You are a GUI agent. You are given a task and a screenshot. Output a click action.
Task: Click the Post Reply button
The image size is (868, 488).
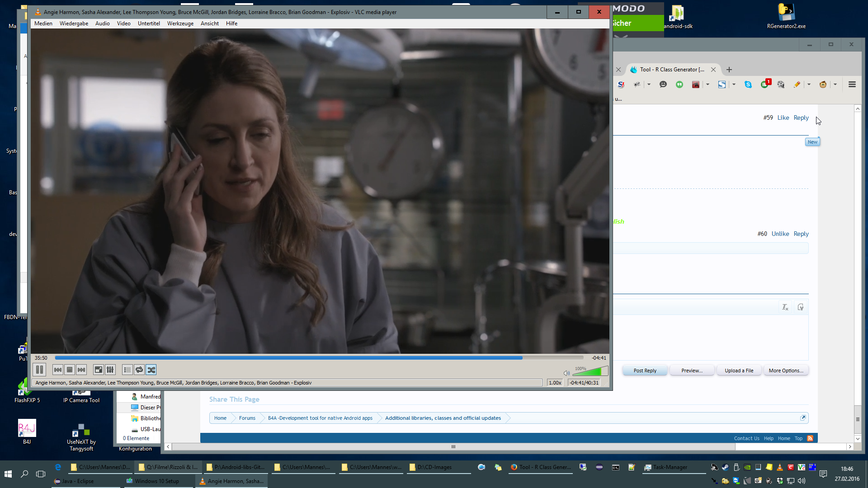tap(645, 371)
